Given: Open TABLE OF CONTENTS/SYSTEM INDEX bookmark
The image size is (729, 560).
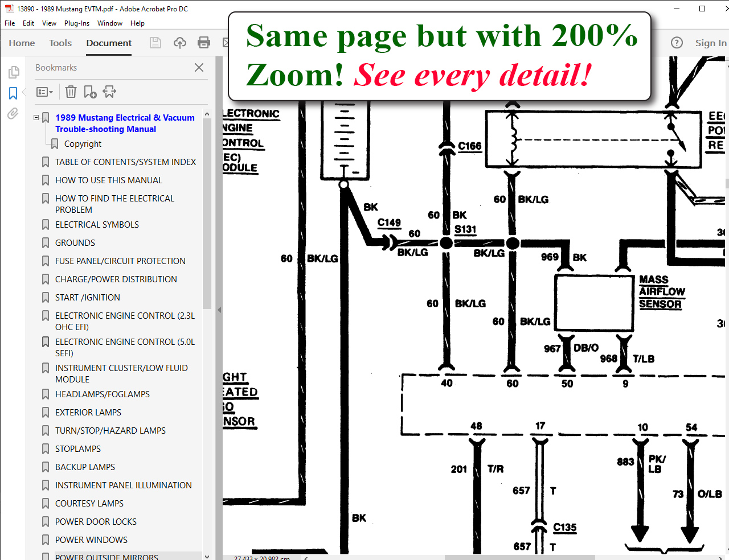Looking at the screenshot, I should point(125,162).
